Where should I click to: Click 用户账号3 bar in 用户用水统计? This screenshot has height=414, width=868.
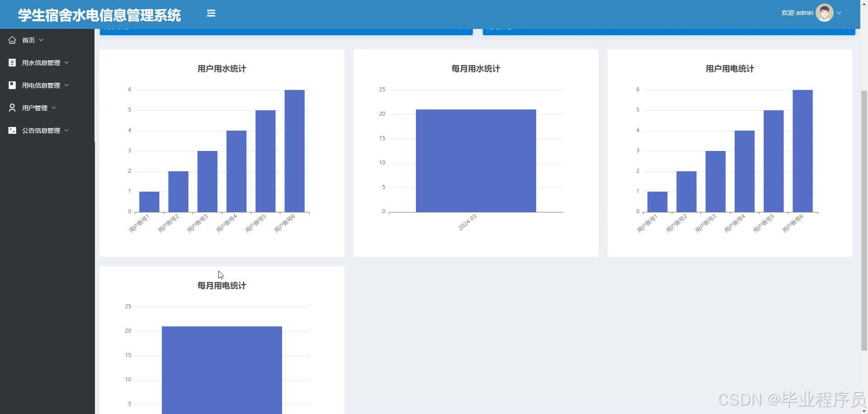point(208,182)
